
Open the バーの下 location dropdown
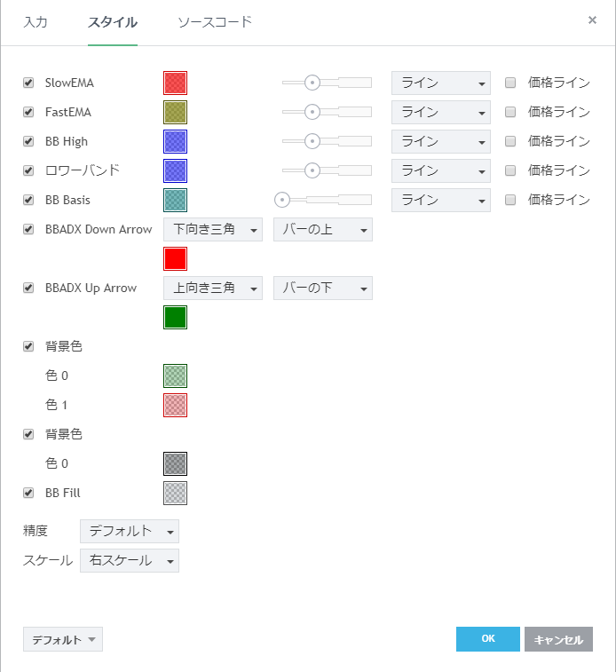323,289
